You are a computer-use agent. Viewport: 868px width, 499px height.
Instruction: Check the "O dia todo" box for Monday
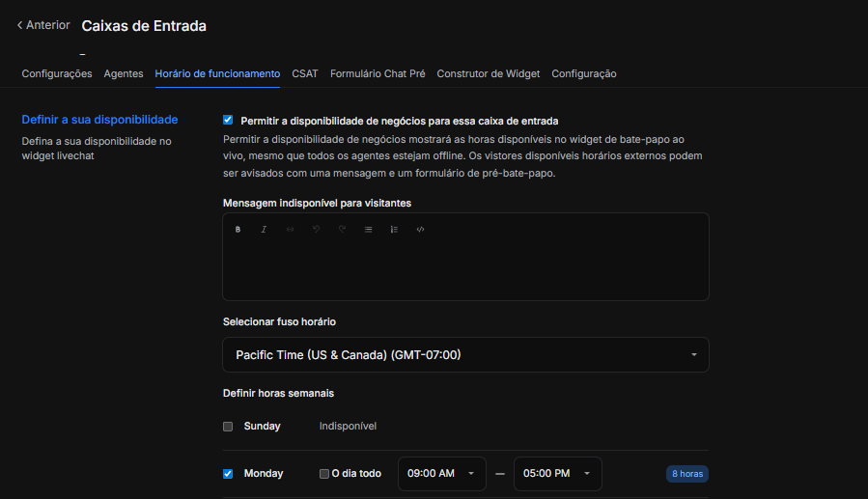(324, 474)
